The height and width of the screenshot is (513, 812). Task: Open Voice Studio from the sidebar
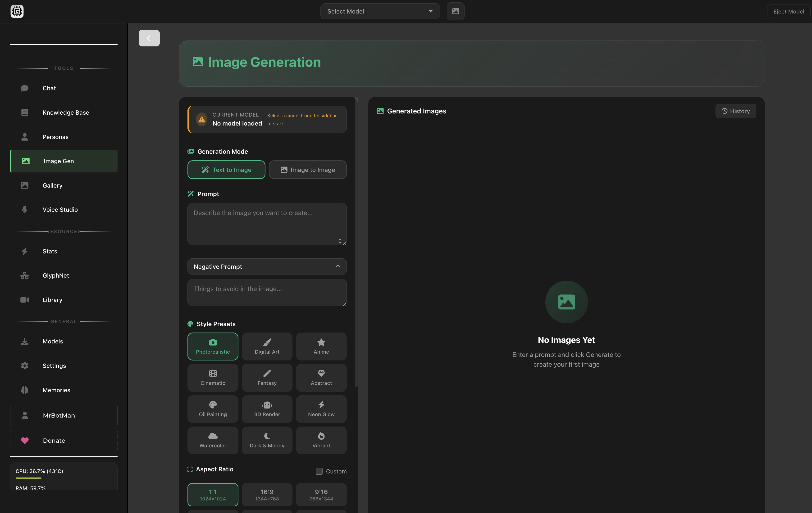click(60, 210)
